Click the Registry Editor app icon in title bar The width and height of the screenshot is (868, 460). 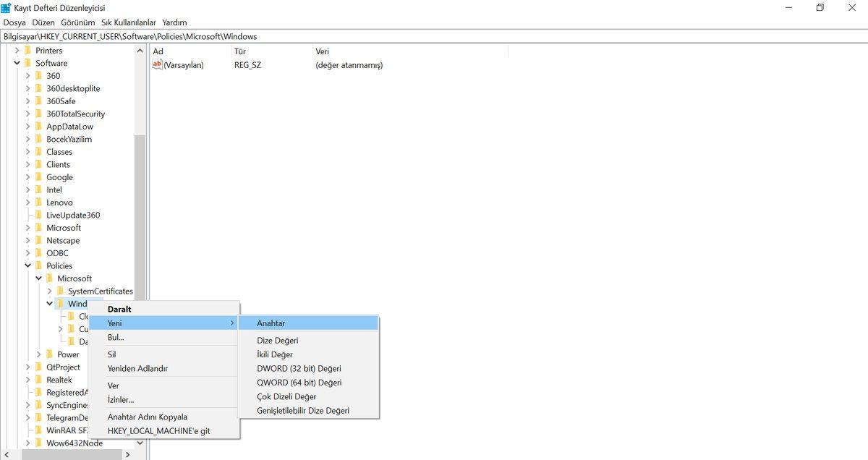coord(7,8)
